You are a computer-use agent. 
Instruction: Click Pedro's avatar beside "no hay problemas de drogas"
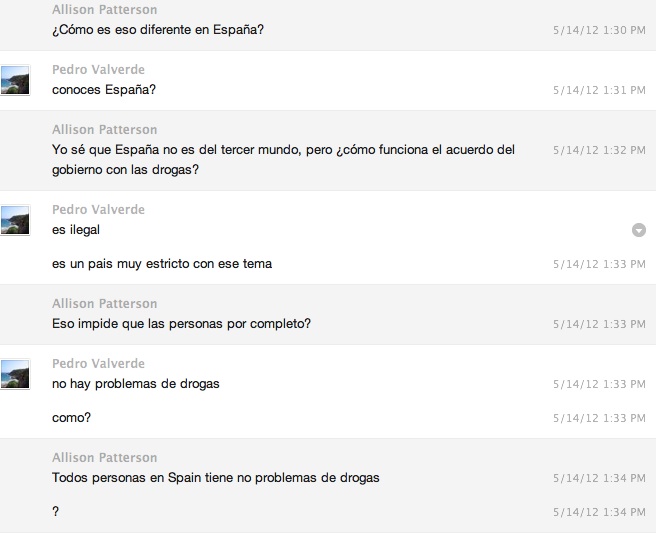tap(15, 375)
